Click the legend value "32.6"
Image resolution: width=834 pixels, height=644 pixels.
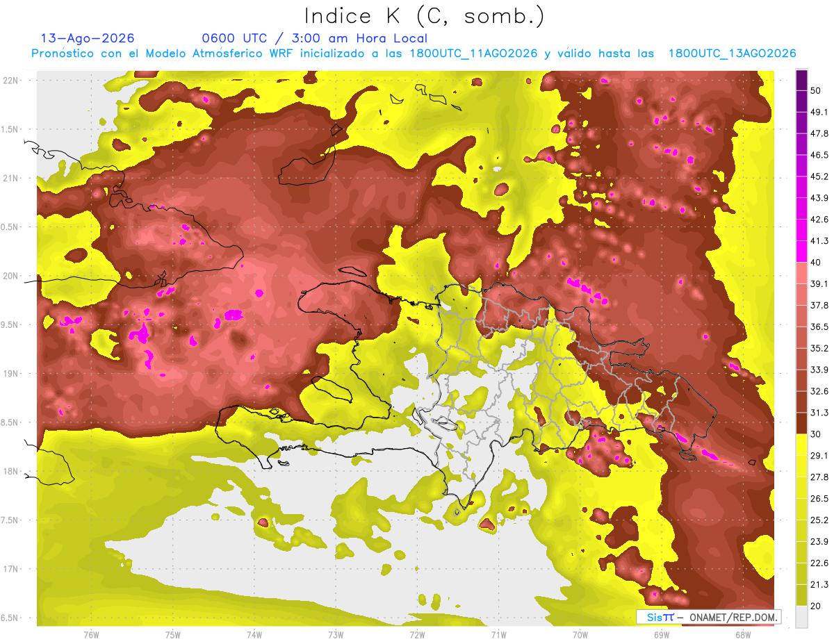(x=819, y=391)
